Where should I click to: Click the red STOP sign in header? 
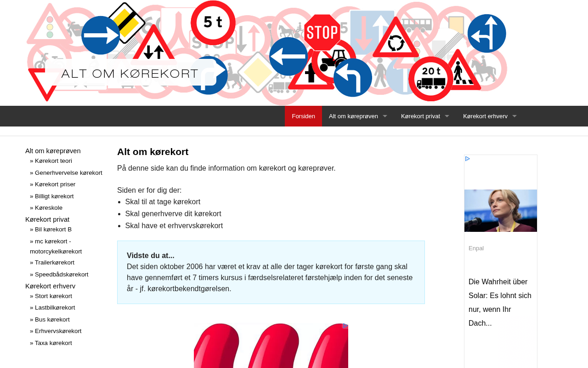[322, 33]
